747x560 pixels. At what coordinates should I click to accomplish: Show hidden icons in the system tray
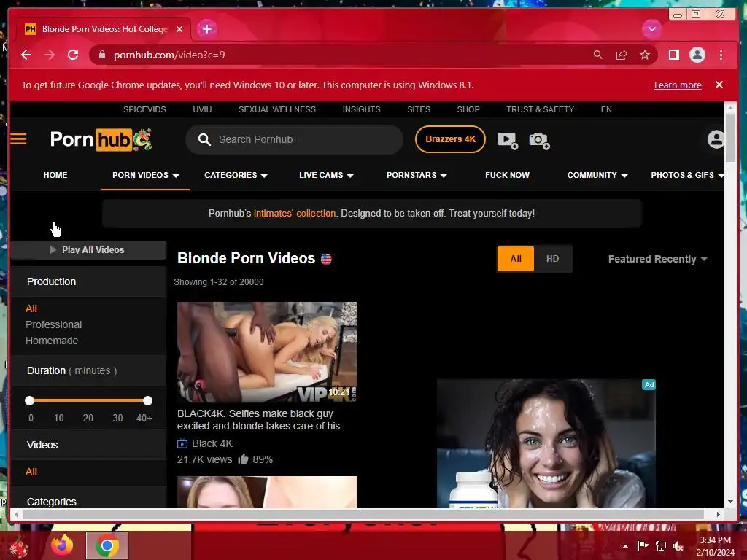click(x=625, y=546)
